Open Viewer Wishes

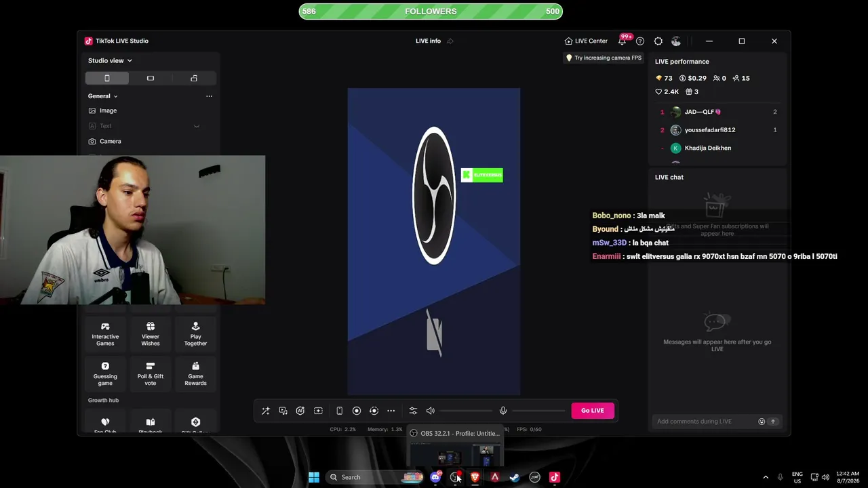[151, 334]
